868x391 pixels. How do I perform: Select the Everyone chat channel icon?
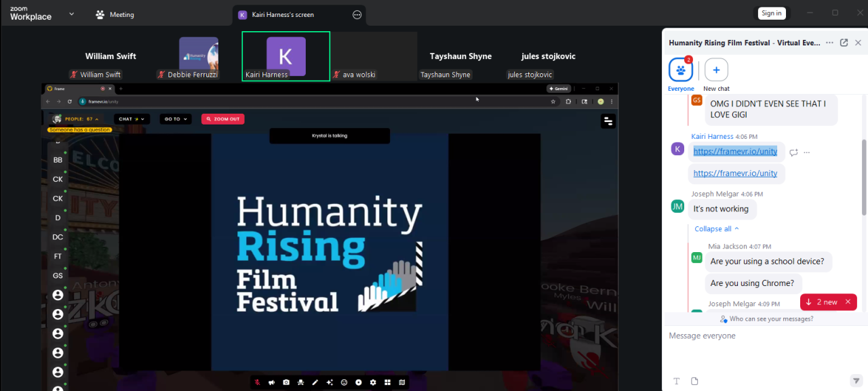point(681,70)
